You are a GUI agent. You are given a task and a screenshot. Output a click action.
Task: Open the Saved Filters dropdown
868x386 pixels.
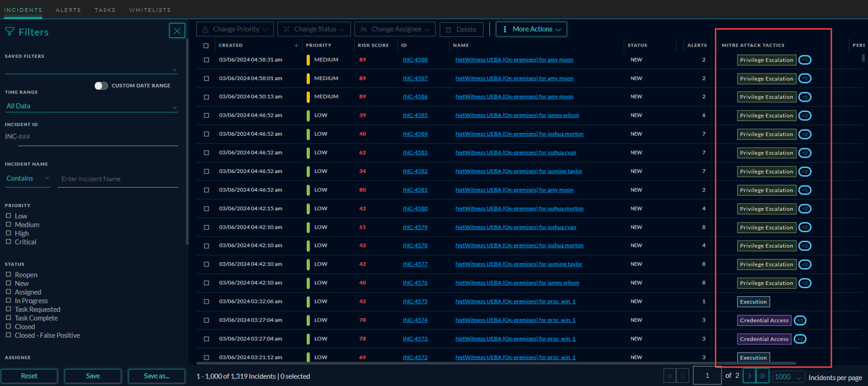[91, 69]
